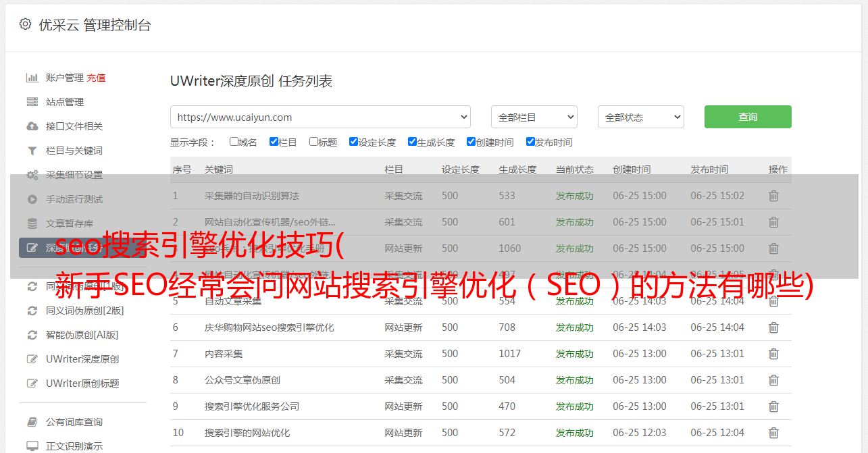The image size is (868, 453).
Task: Open 账户管理 via its bar chart icon
Action: point(32,78)
